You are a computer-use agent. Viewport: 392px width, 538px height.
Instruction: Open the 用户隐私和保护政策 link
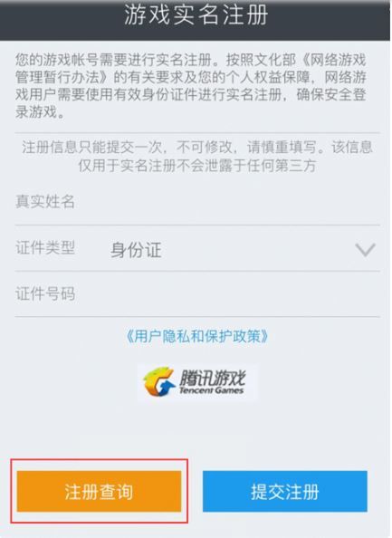tap(196, 337)
